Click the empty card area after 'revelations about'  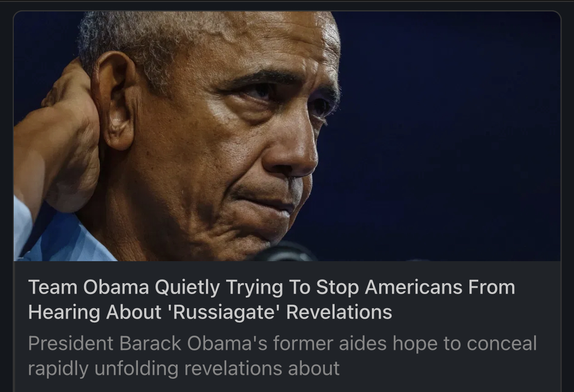[x=446, y=368]
